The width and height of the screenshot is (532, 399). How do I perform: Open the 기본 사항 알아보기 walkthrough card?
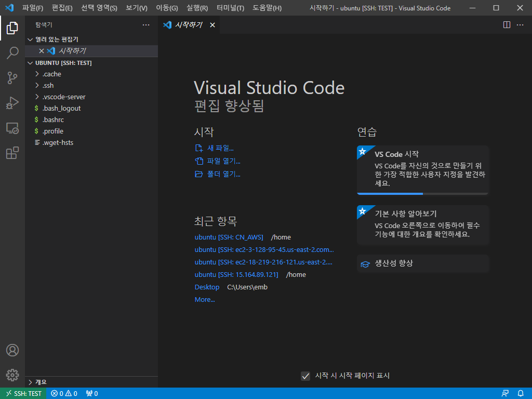point(423,225)
